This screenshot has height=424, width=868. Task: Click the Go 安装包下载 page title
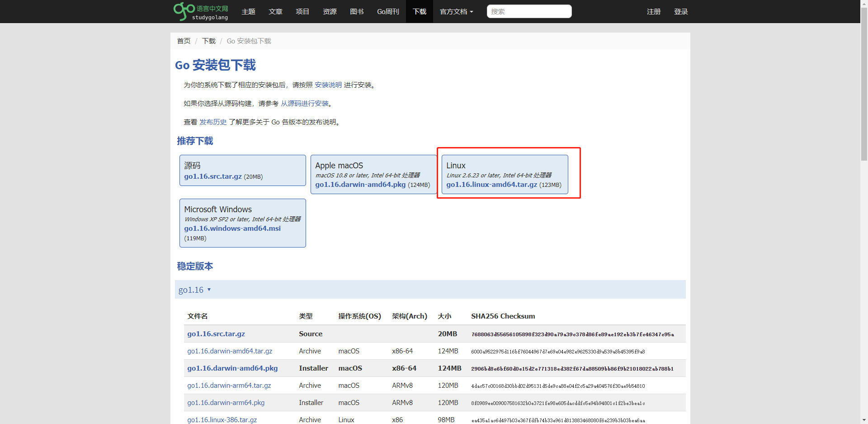215,65
